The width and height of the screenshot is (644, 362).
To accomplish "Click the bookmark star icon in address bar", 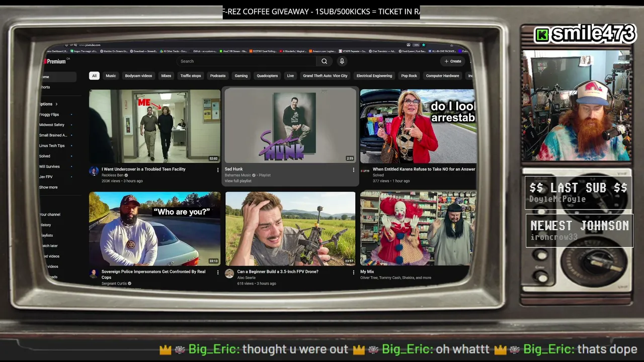I will point(423,45).
